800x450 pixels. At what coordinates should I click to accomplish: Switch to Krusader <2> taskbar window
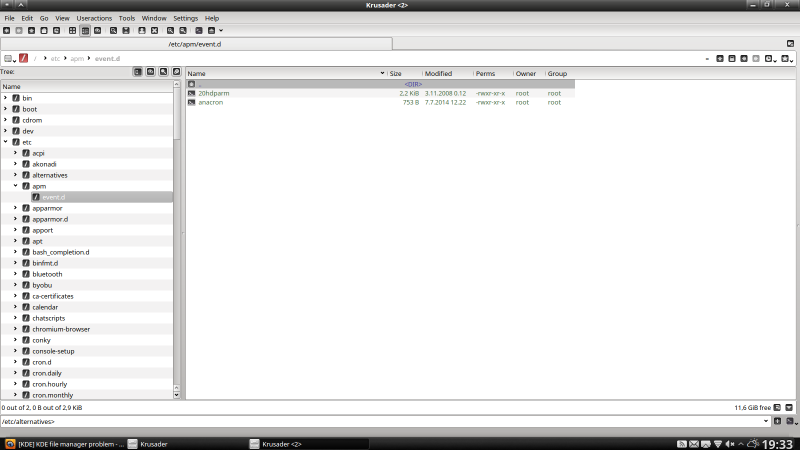286,443
